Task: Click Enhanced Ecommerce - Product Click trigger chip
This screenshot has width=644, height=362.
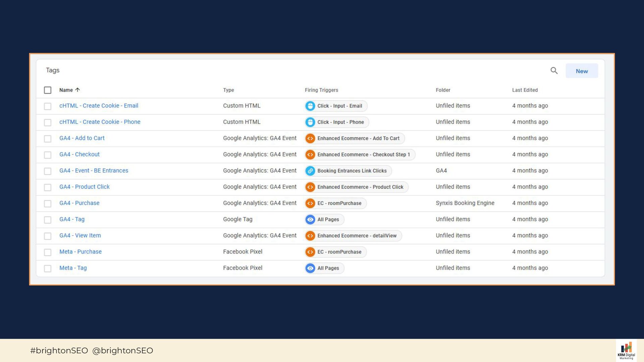Action: coord(360,187)
